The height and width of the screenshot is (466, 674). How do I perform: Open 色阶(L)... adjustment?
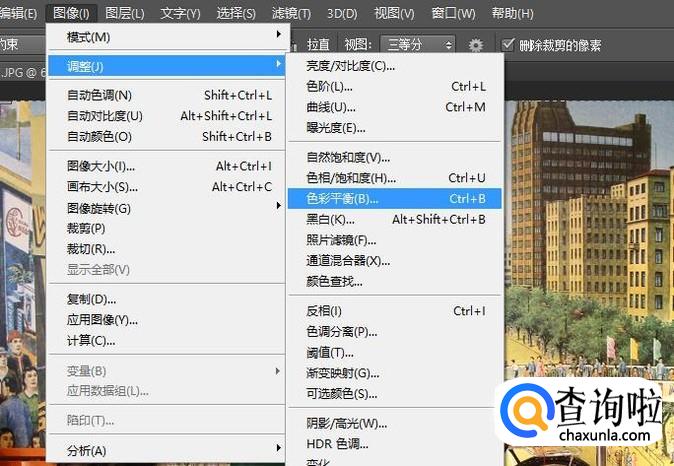(395, 86)
